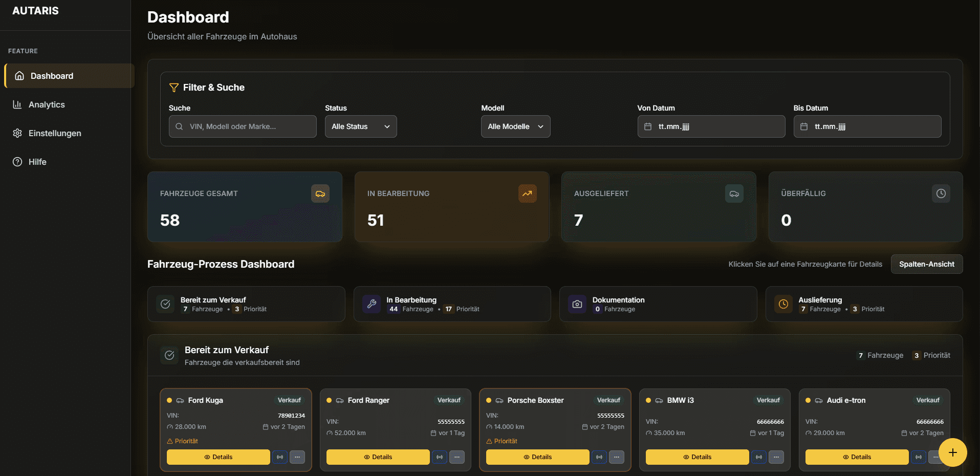Viewport: 980px width, 476px height.
Task: Open more options for the Ford Ranger
Action: point(457,457)
